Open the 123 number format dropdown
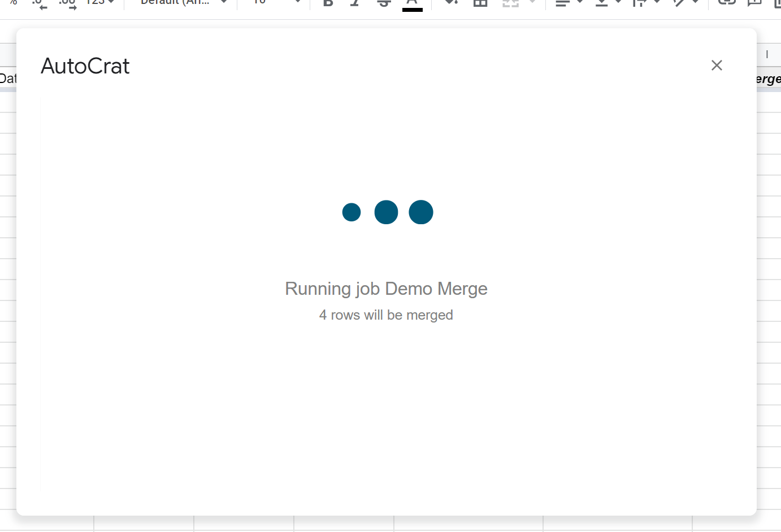This screenshot has width=781, height=532. 100,3
